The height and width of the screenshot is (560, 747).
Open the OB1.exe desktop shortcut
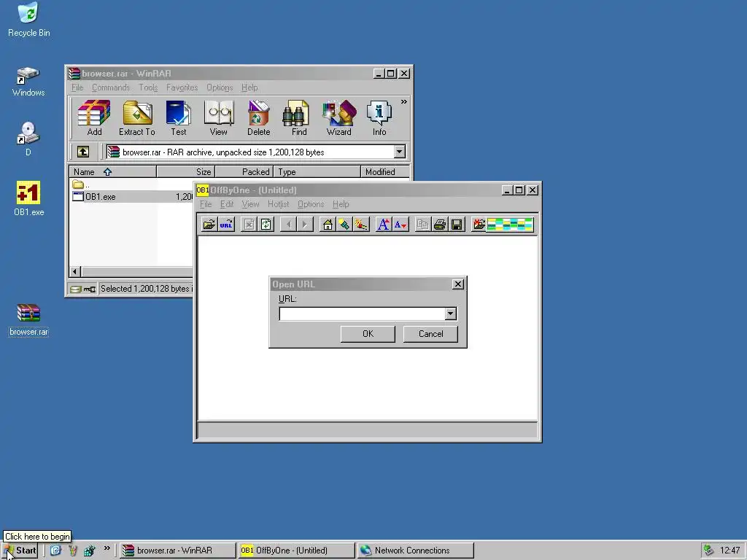pos(28,198)
